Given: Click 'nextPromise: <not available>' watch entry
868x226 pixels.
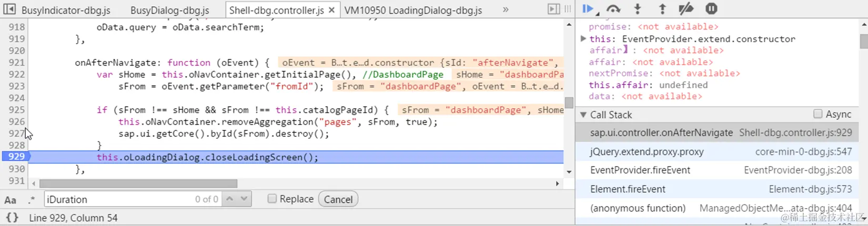Looking at the screenshot, I should (x=664, y=74).
